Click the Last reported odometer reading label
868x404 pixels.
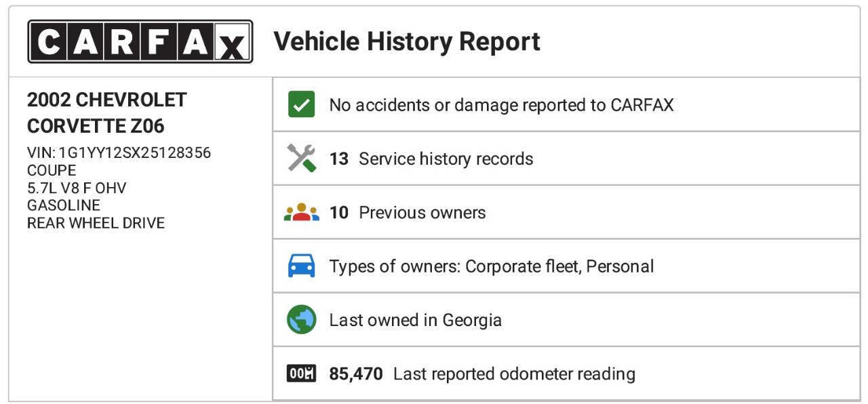pyautogui.click(x=514, y=373)
